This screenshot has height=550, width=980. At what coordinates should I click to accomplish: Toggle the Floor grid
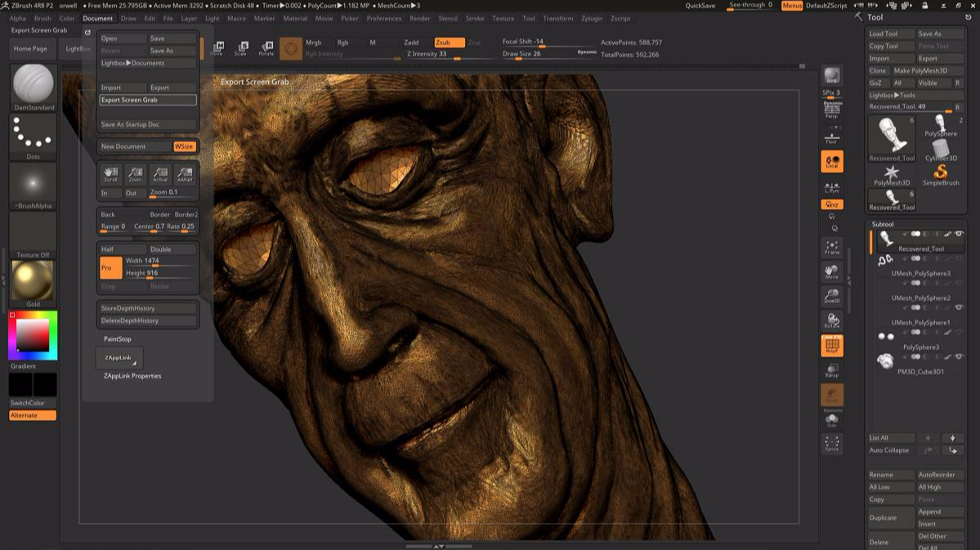[832, 136]
